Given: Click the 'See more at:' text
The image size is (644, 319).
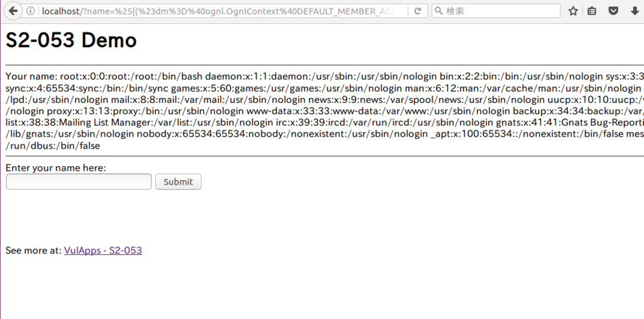Looking at the screenshot, I should point(34,250).
